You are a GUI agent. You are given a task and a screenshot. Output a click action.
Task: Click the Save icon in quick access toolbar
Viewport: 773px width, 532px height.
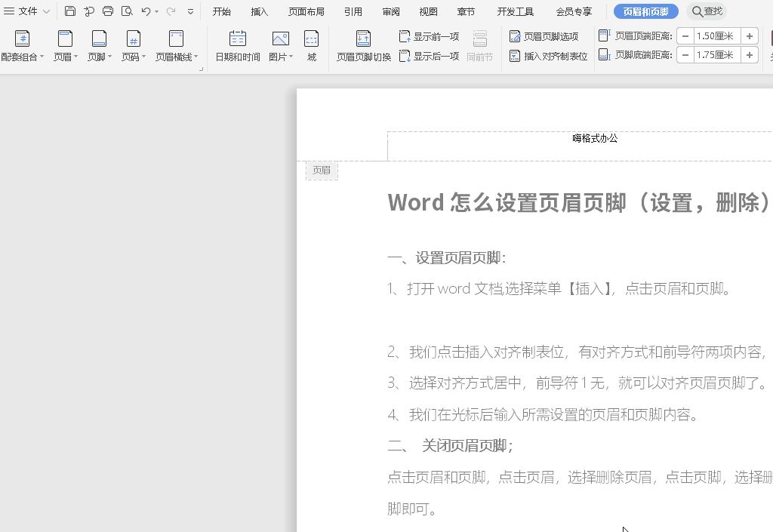click(70, 11)
